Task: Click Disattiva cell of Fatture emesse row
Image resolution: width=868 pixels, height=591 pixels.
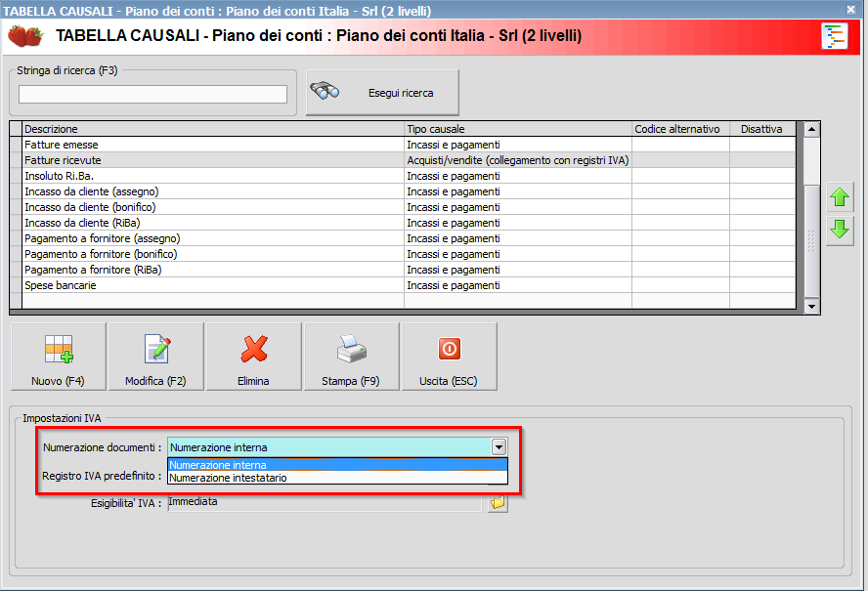Action: tap(762, 145)
